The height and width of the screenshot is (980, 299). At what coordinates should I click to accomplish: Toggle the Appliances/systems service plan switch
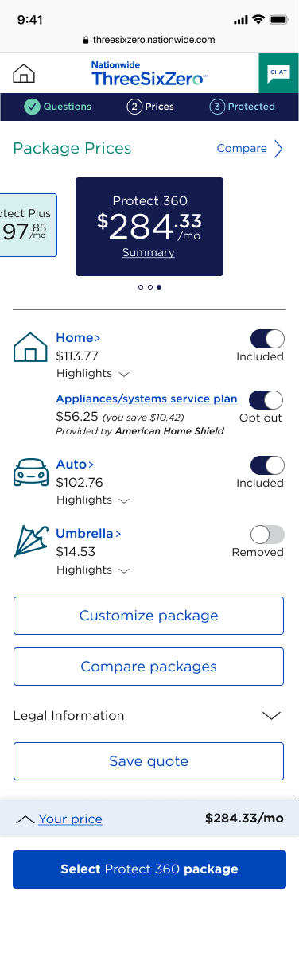[266, 399]
